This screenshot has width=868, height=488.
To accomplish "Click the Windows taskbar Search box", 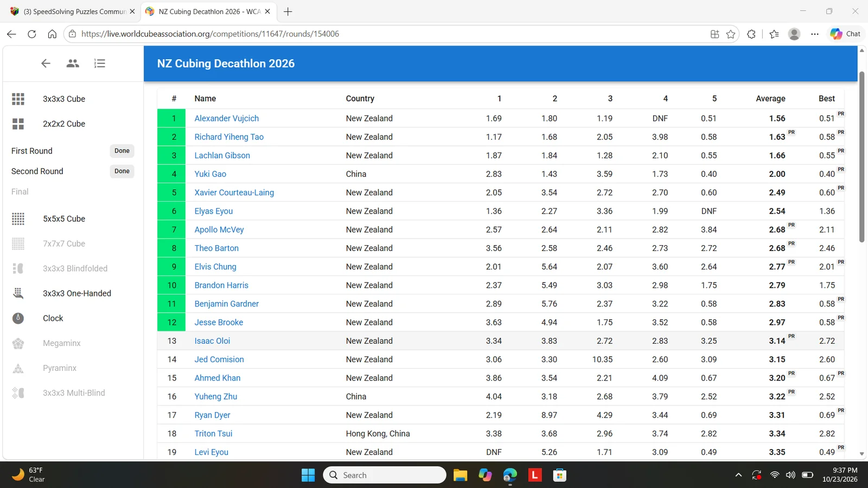I will click(x=385, y=475).
